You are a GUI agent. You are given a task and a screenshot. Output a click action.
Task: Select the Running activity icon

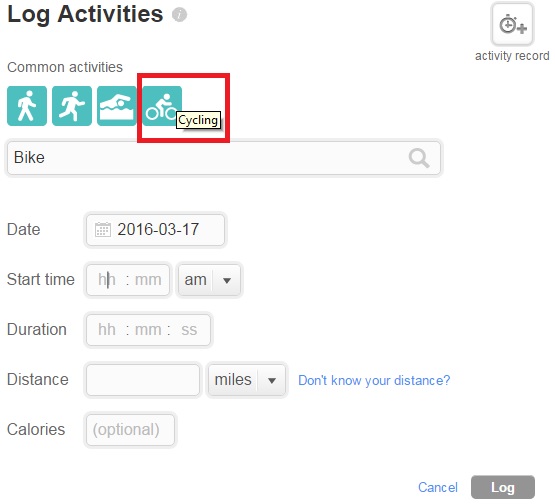pos(72,106)
